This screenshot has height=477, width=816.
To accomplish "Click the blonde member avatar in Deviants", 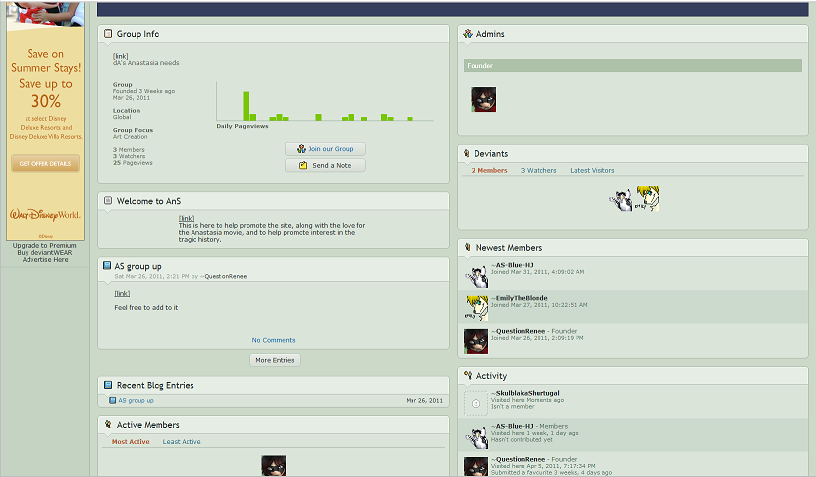I will [647, 198].
